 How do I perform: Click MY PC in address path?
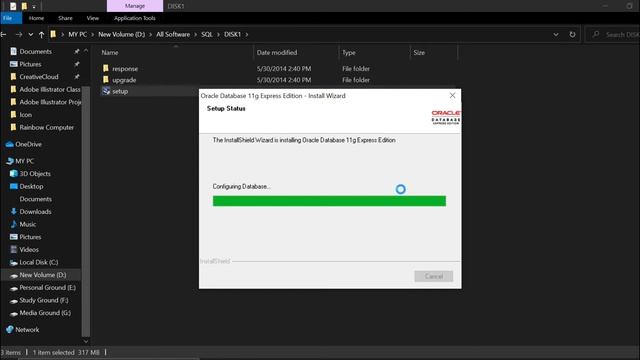click(78, 35)
